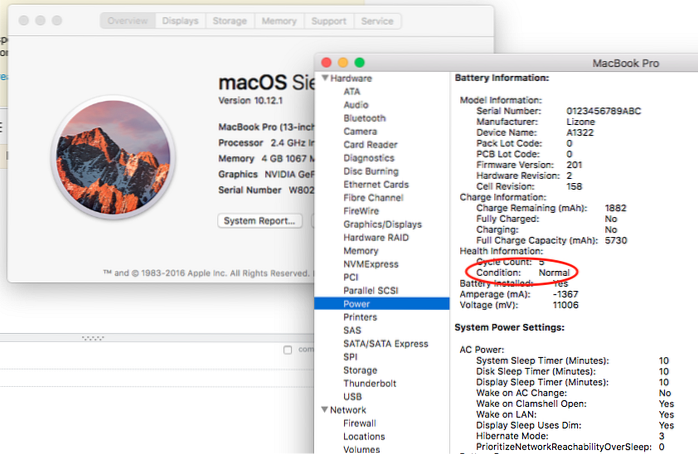Zoom the MacBook Pro window with green button
This screenshot has height=454, width=698.
(359, 62)
